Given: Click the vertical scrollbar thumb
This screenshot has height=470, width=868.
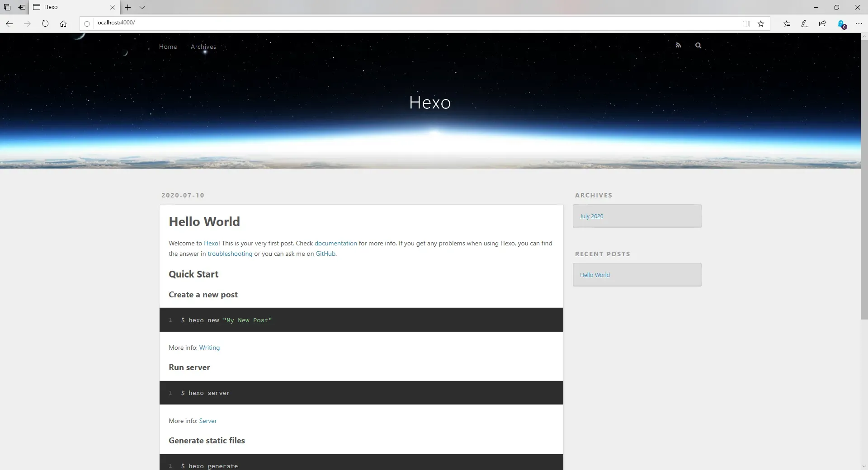Looking at the screenshot, I should (x=864, y=179).
